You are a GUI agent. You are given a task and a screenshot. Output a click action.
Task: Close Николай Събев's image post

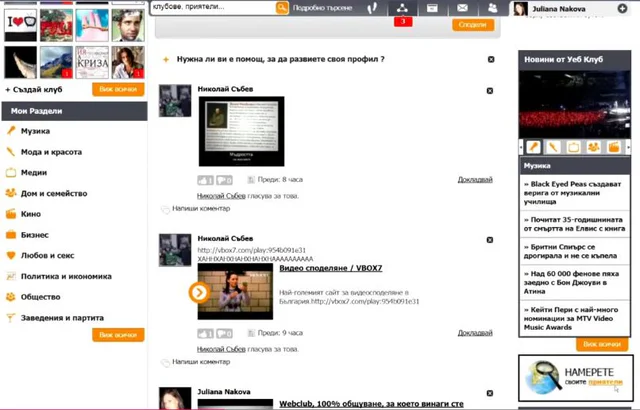(490, 91)
